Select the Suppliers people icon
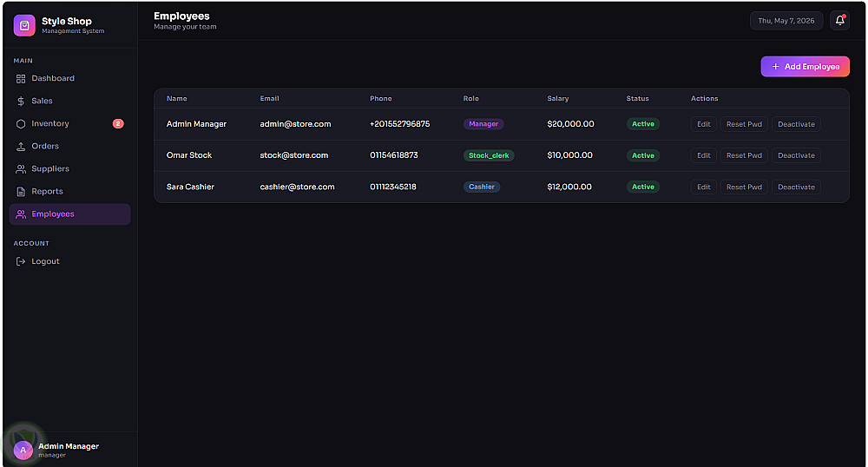 21,169
